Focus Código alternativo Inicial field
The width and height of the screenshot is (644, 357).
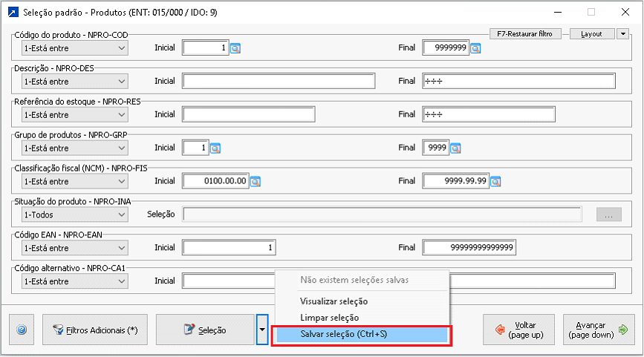pos(229,281)
